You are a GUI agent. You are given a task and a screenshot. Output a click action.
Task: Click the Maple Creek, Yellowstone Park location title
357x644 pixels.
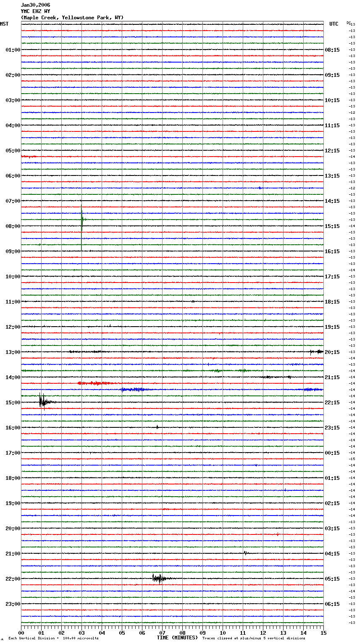click(x=72, y=18)
